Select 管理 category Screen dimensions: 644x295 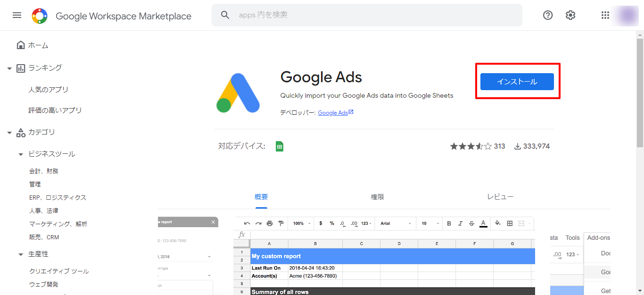coord(35,185)
